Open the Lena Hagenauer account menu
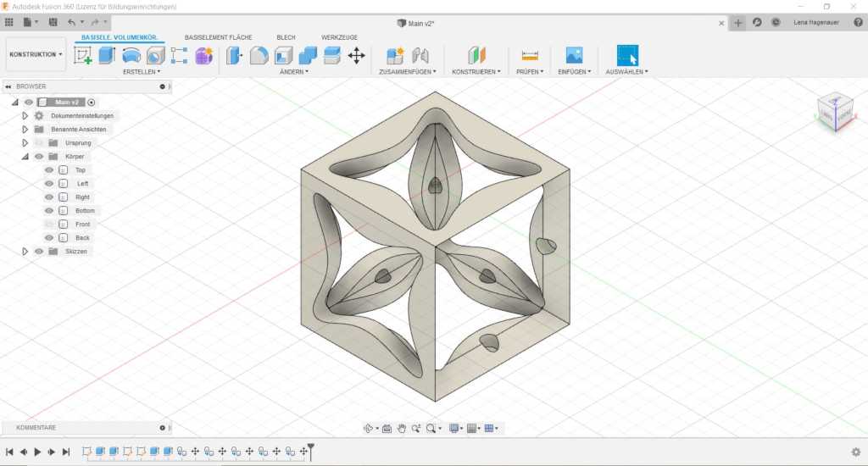The width and height of the screenshot is (868, 466). coord(816,22)
